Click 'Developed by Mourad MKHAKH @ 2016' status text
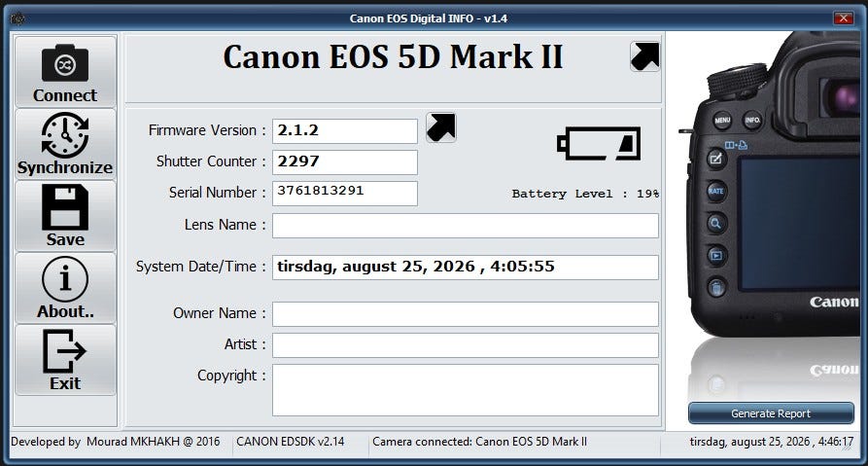The width and height of the screenshot is (868, 466). (x=115, y=442)
